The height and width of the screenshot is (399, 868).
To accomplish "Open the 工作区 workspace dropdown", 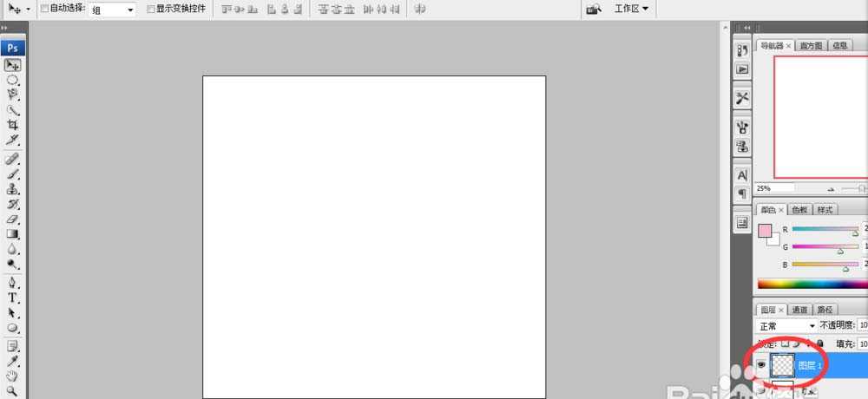I will click(x=631, y=9).
